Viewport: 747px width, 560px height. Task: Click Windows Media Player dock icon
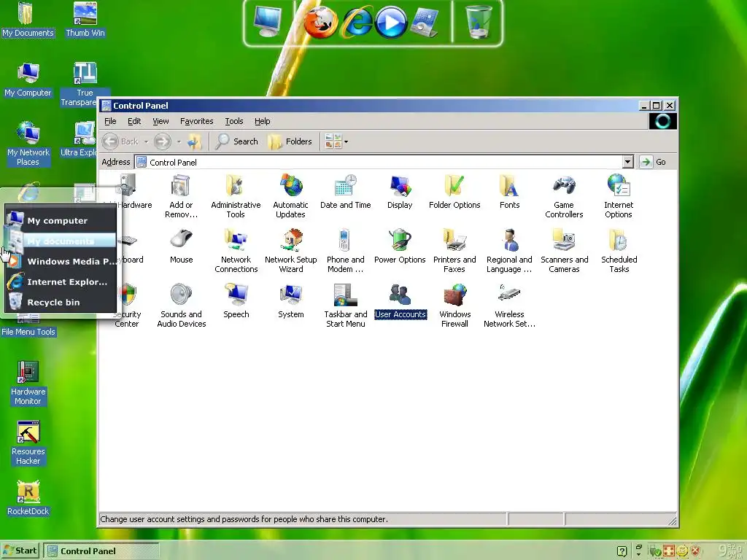coord(391,23)
